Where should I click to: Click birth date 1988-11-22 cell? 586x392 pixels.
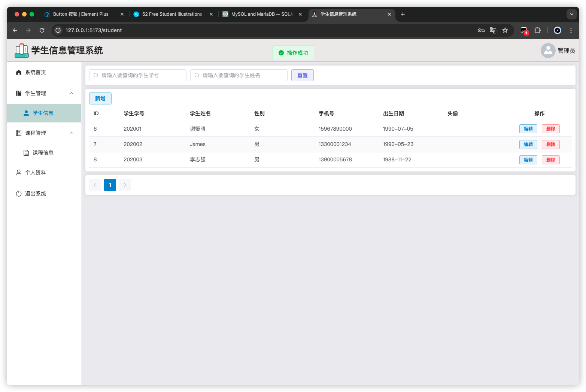[x=397, y=159]
